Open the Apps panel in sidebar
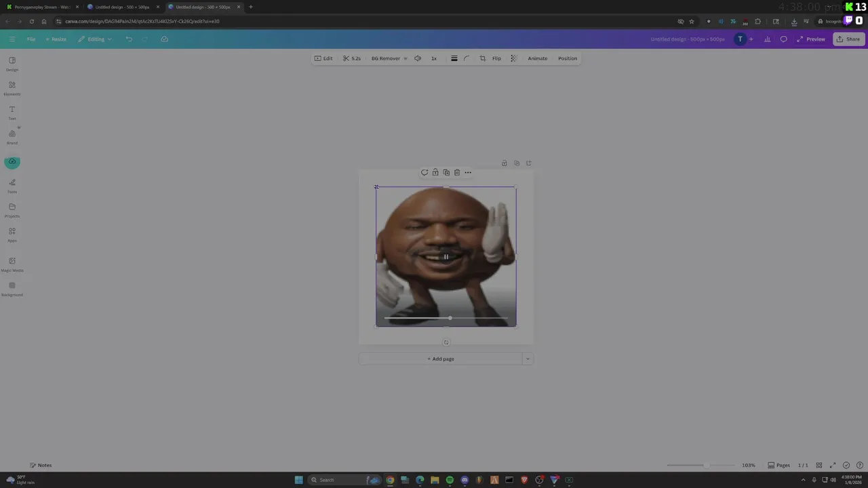 [x=12, y=235]
